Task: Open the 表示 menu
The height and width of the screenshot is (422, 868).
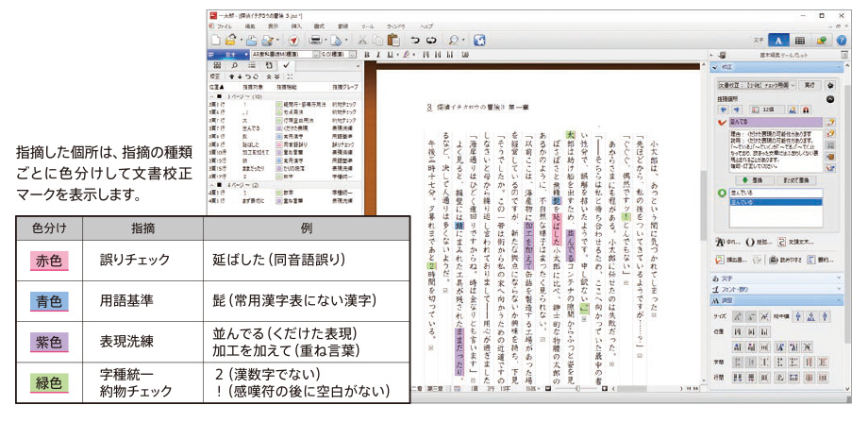Action: [273, 26]
